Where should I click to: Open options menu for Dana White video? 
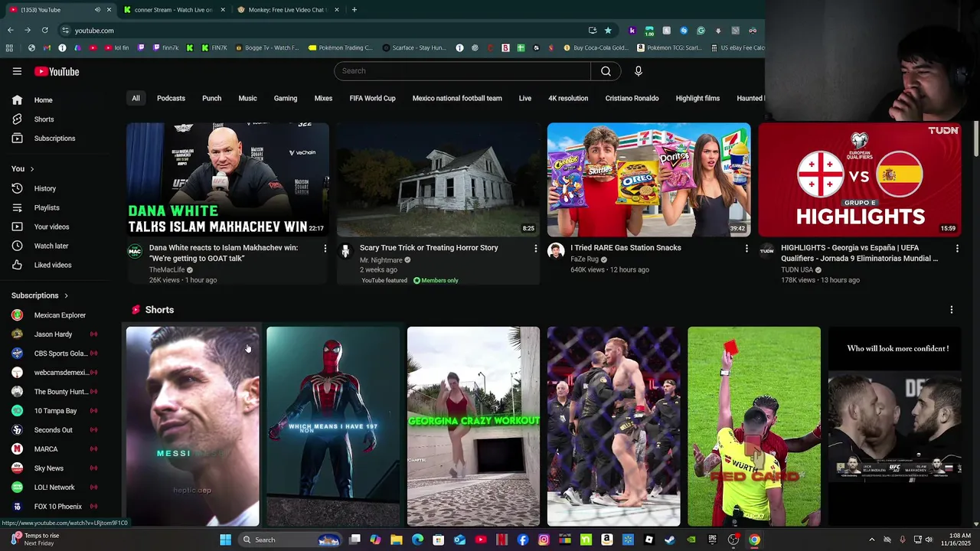pyautogui.click(x=325, y=249)
